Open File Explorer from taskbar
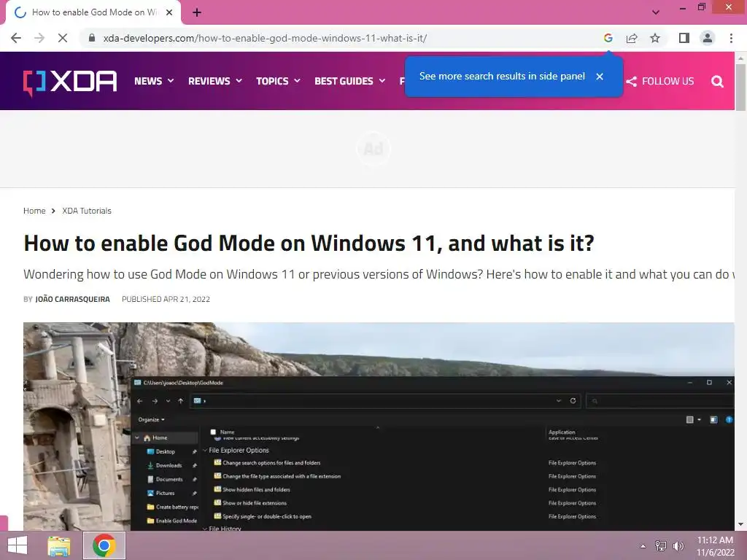The height and width of the screenshot is (560, 747). 59,545
